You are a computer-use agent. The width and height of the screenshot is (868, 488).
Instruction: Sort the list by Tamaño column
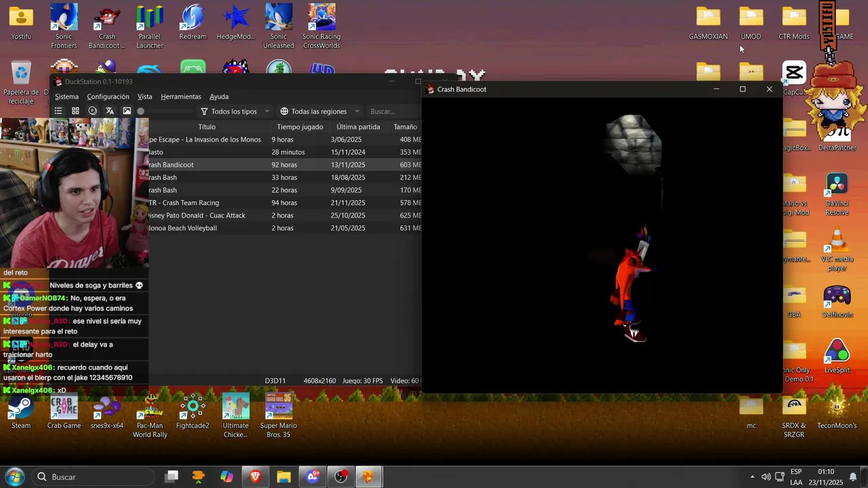point(405,127)
